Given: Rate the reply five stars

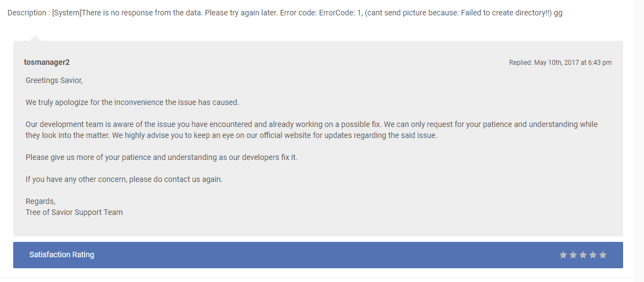Looking at the screenshot, I should pyautogui.click(x=603, y=255).
